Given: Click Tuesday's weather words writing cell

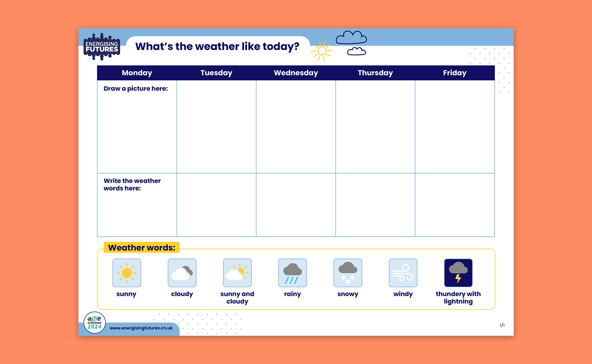Looking at the screenshot, I should coord(216,205).
